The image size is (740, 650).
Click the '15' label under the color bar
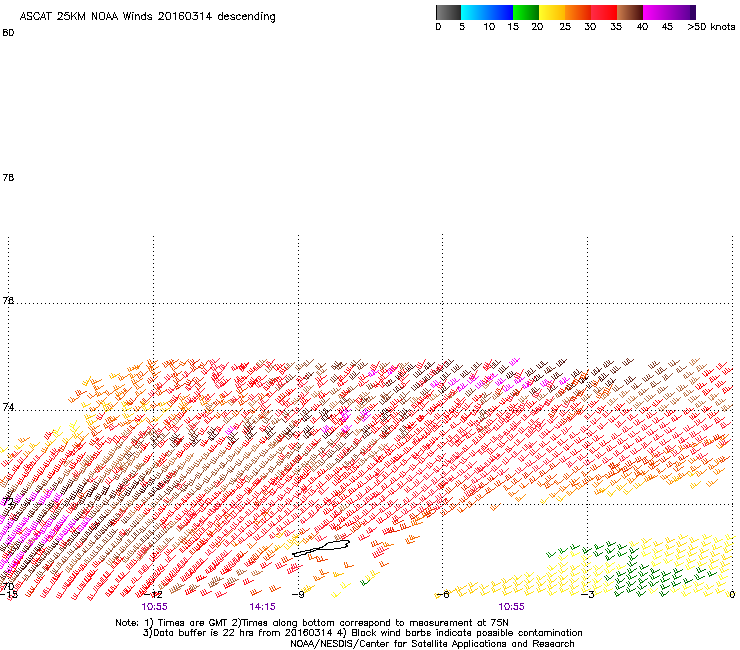click(513, 27)
